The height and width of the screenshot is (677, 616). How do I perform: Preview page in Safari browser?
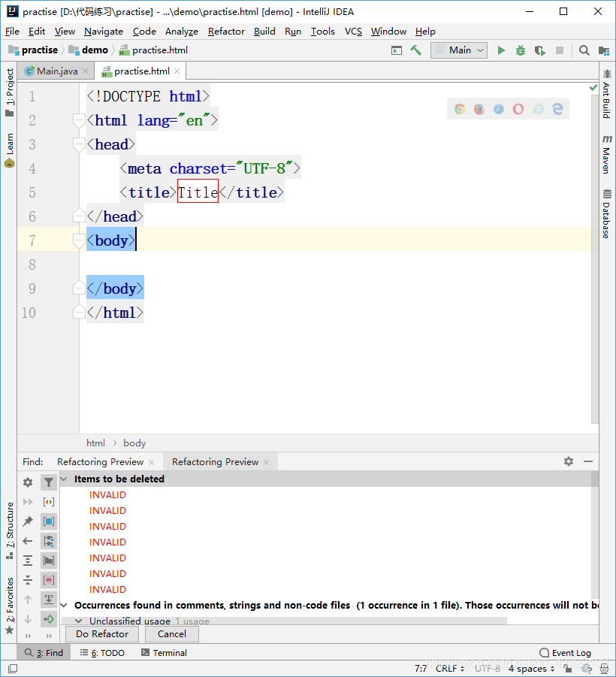coord(499,109)
